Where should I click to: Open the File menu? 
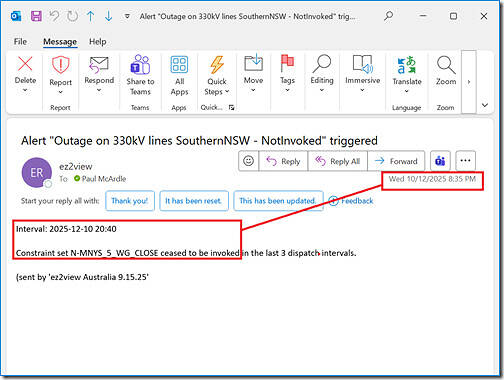coord(20,42)
